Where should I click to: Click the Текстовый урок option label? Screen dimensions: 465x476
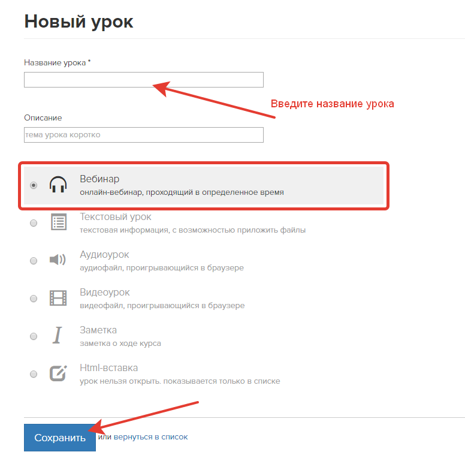(116, 217)
